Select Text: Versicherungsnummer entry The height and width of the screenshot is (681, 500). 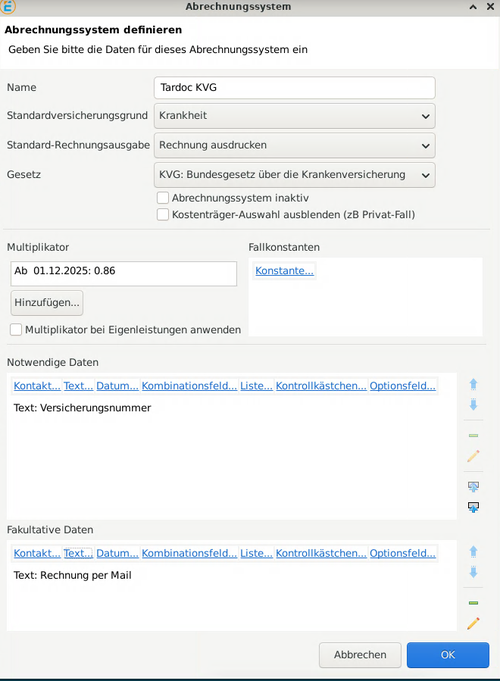coord(82,408)
